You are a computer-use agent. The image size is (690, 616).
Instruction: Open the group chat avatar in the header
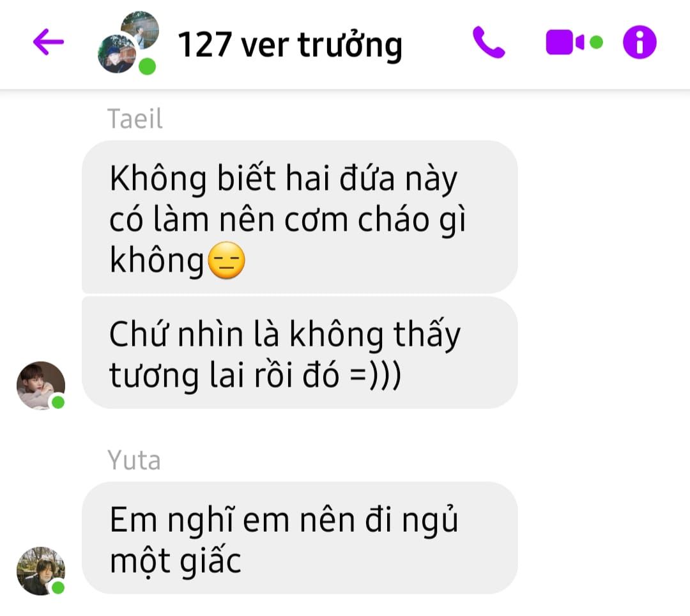(x=128, y=42)
